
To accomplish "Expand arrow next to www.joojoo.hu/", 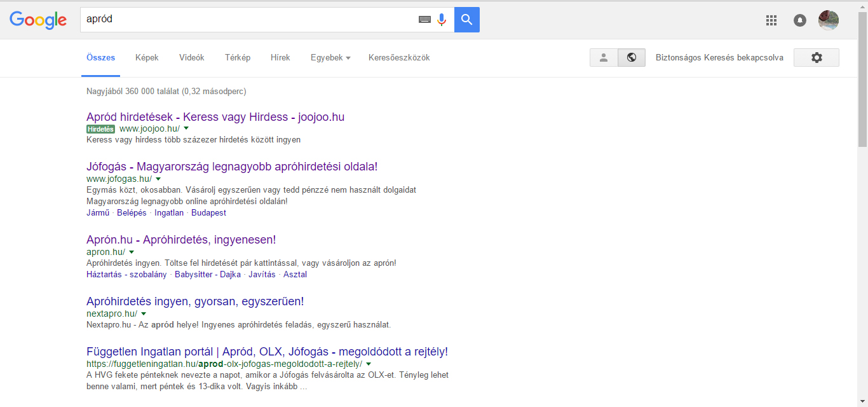I will tap(186, 128).
